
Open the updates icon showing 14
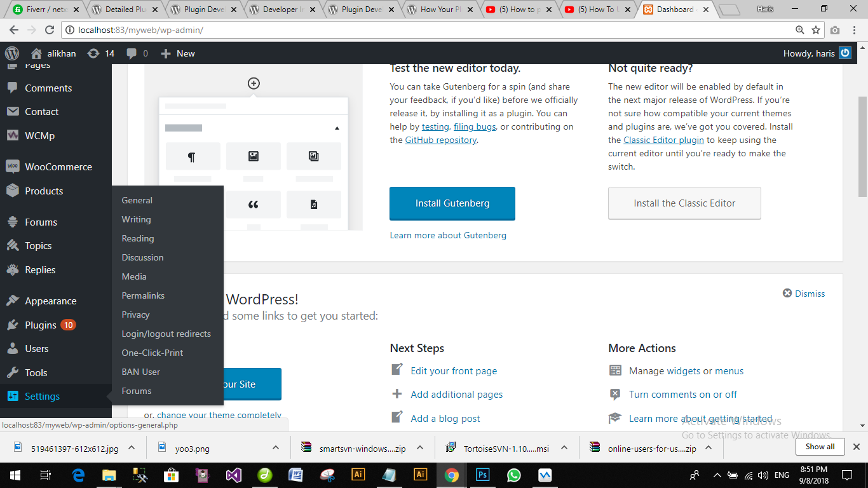click(x=93, y=53)
